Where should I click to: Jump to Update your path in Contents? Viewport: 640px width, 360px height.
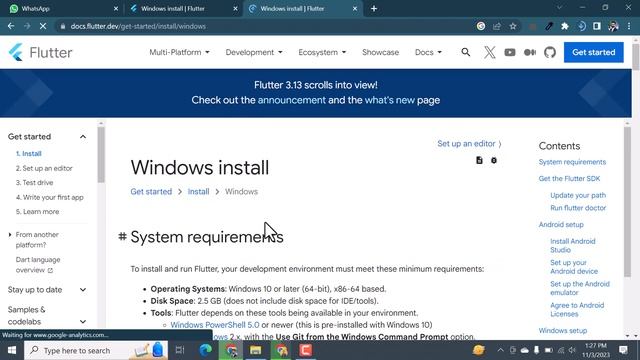[578, 196]
